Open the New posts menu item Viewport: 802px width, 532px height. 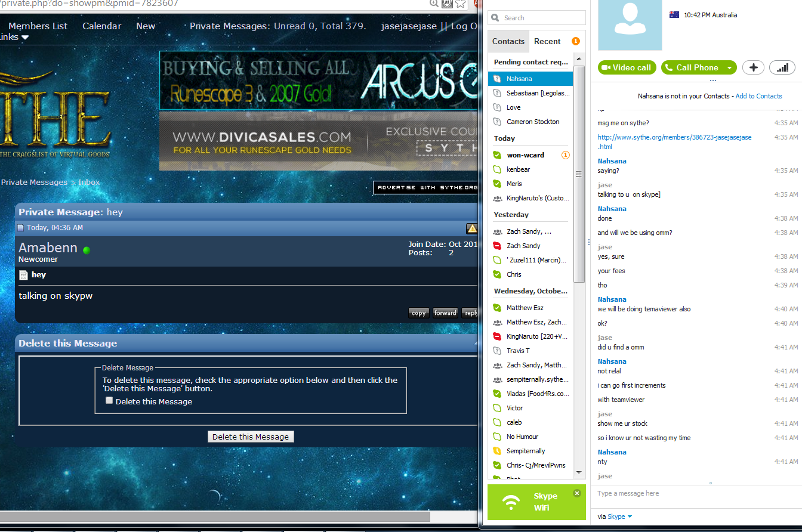click(146, 26)
